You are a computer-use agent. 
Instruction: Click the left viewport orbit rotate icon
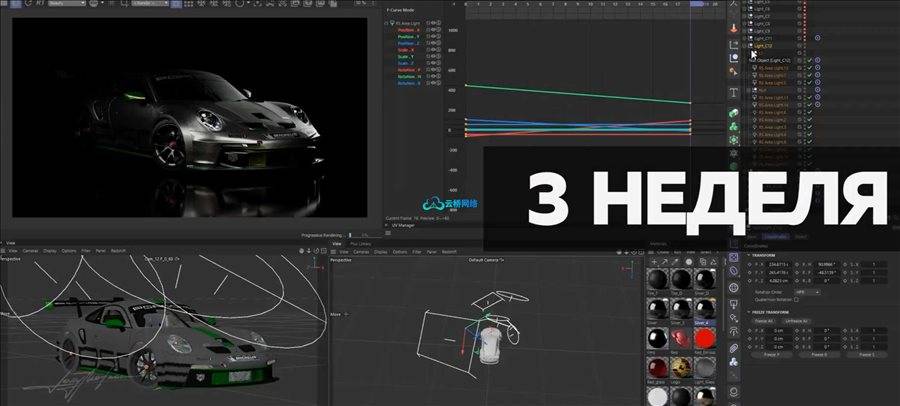(x=316, y=251)
